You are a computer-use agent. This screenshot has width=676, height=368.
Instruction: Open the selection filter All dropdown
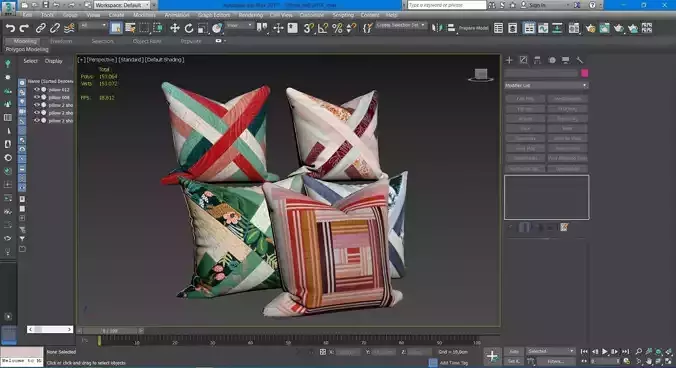tap(93, 26)
